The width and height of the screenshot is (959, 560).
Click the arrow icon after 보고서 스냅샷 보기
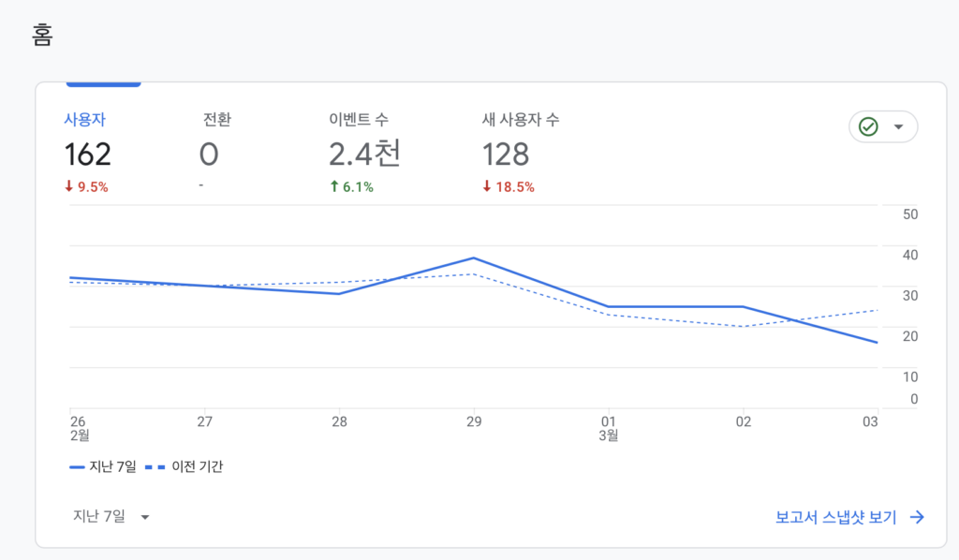click(x=918, y=517)
